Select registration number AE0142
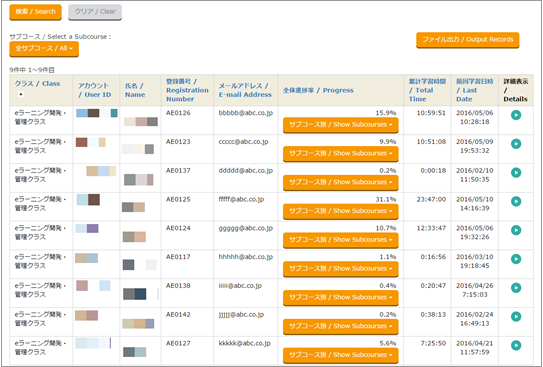Viewport: 543px width, 367px height. click(178, 314)
